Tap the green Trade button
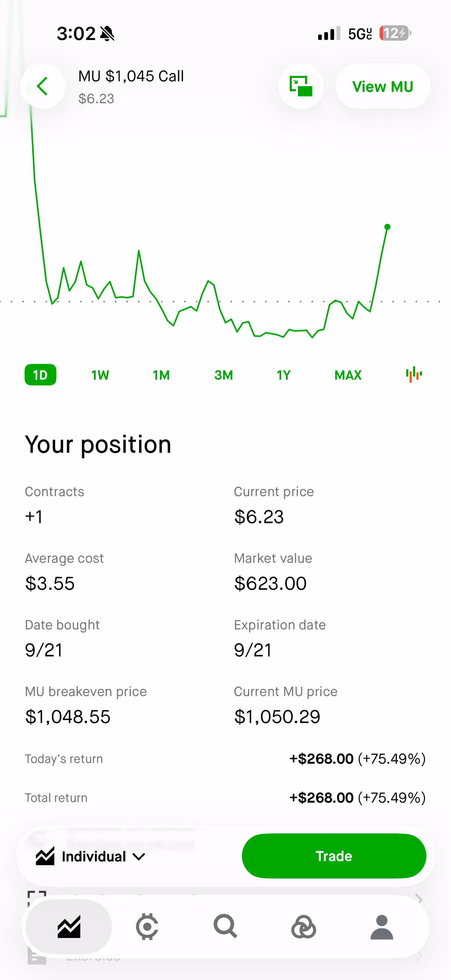The height and width of the screenshot is (980, 451). (x=334, y=856)
